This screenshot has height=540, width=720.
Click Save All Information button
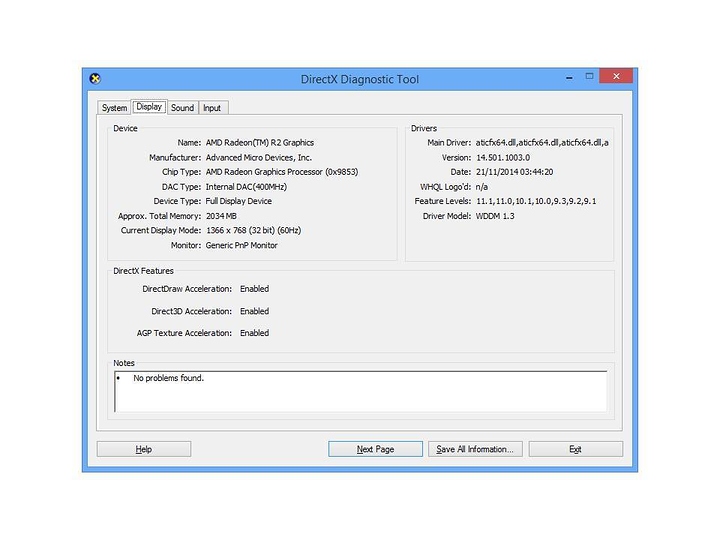475,449
